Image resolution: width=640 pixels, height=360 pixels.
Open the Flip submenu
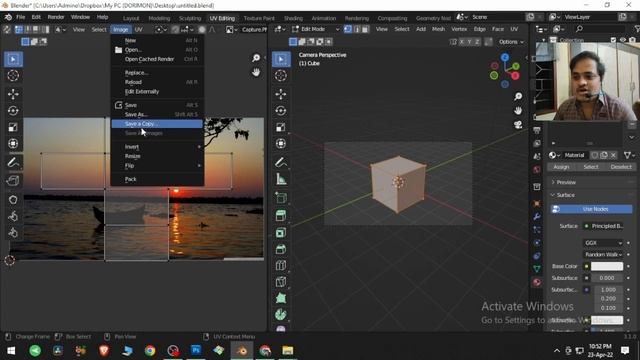click(157, 166)
